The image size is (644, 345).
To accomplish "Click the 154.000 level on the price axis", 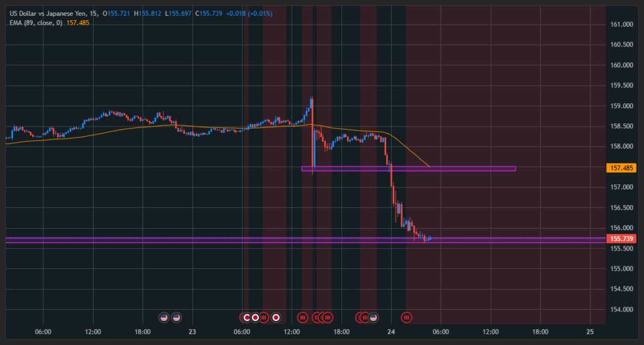I will click(621, 309).
